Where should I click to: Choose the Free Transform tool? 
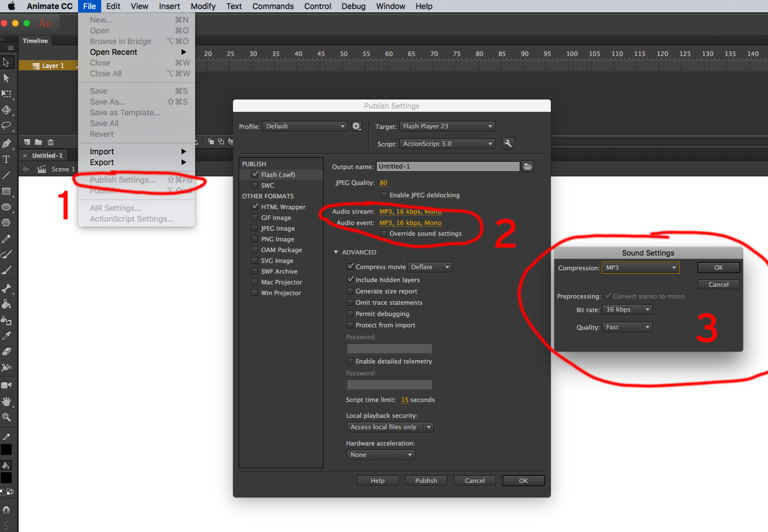tap(6, 94)
